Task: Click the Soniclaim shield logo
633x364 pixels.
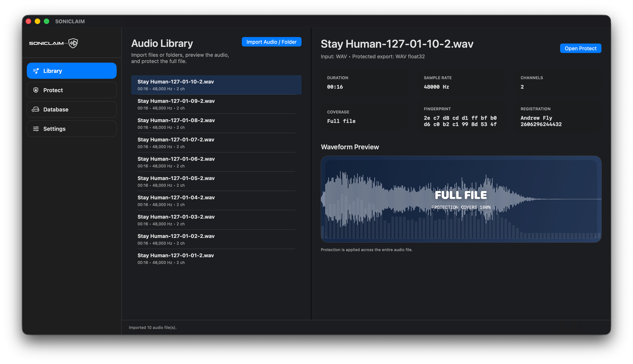Action: tap(73, 43)
